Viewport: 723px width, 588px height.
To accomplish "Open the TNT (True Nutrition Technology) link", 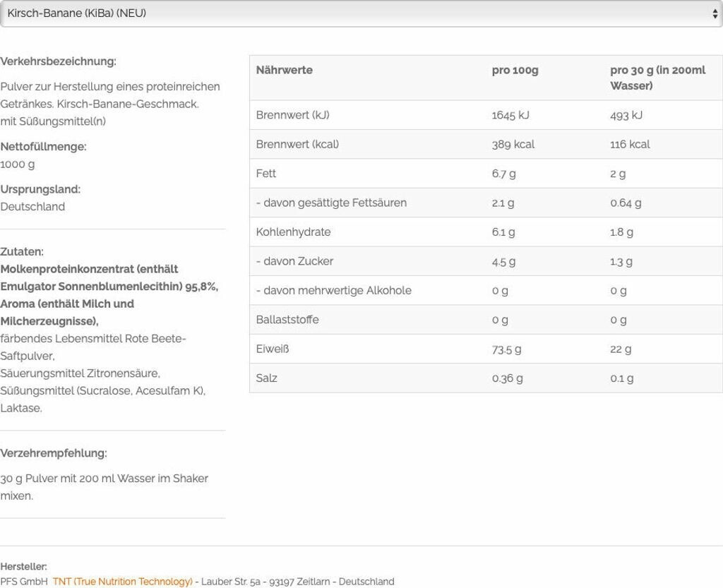I will pyautogui.click(x=122, y=582).
